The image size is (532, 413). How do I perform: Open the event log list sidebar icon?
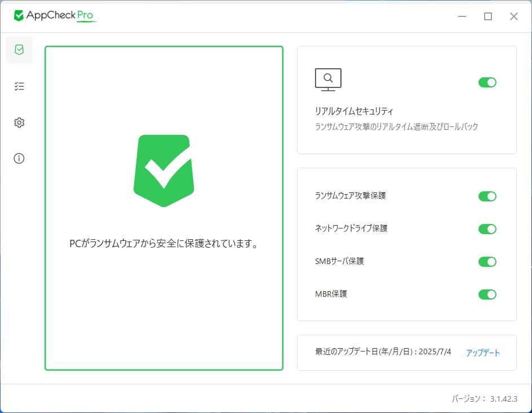tap(19, 86)
